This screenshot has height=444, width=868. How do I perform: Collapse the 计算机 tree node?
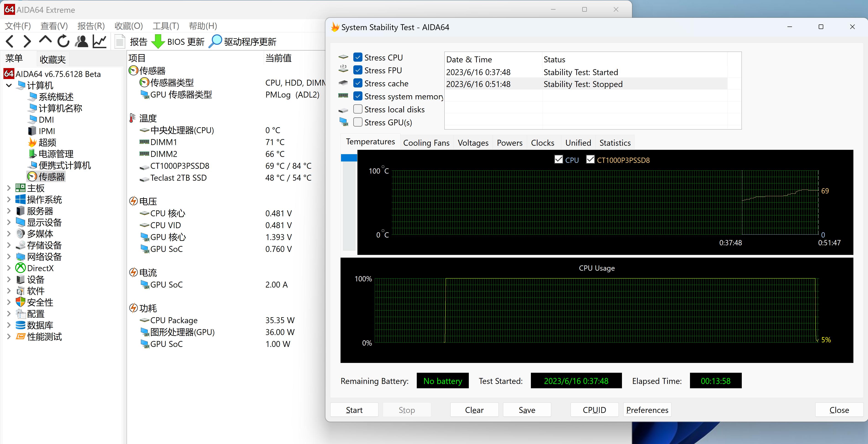coord(9,85)
